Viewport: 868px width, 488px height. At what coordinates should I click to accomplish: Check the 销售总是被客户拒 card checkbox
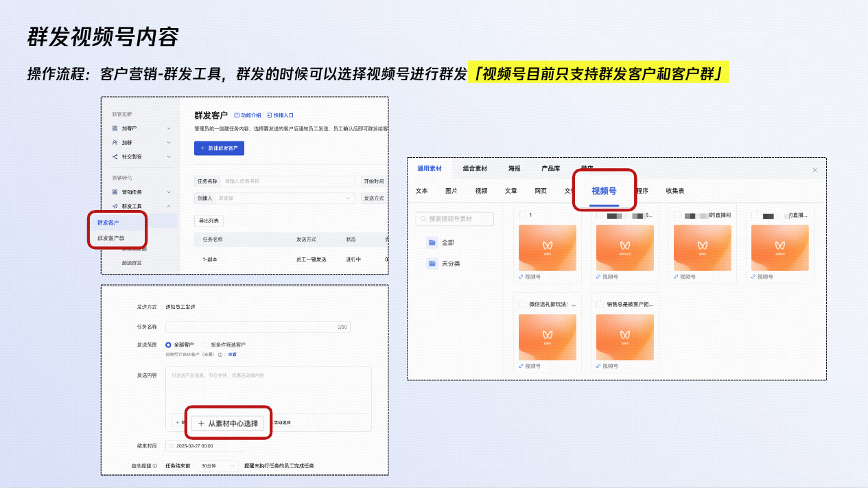click(x=600, y=304)
